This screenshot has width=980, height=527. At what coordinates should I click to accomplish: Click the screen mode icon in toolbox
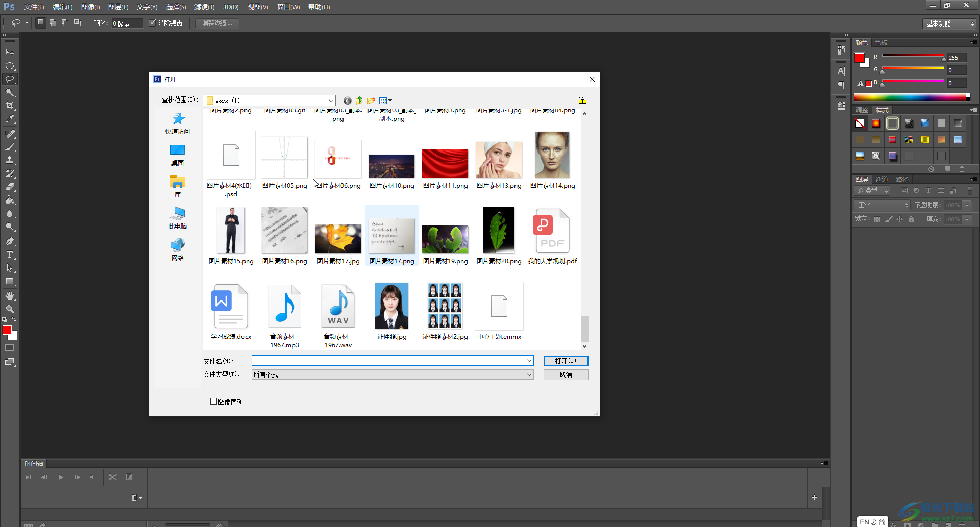pyautogui.click(x=10, y=362)
